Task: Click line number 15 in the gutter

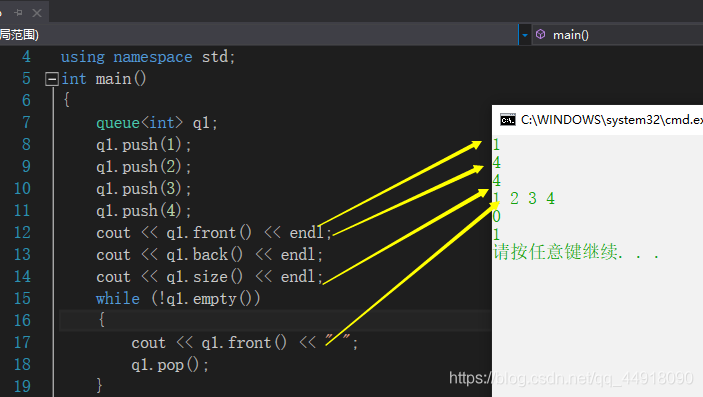Action: 22,298
